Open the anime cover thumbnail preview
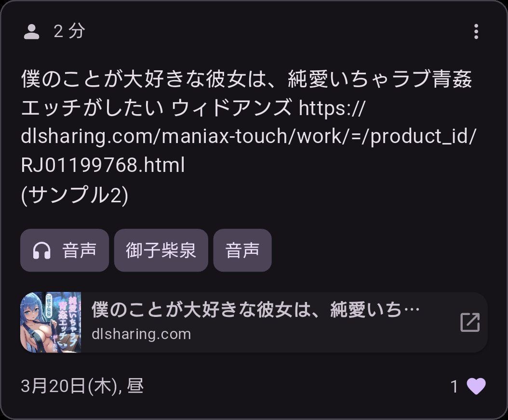The height and width of the screenshot is (420, 508). pos(51,322)
